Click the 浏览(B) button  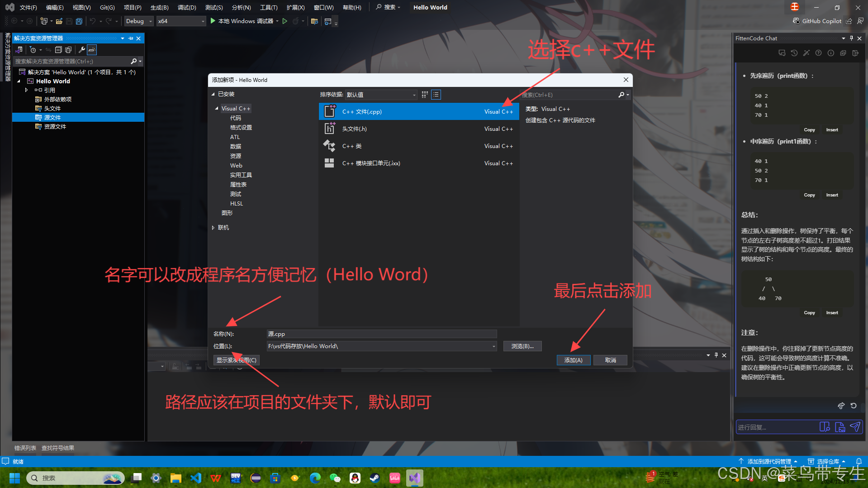(x=522, y=346)
